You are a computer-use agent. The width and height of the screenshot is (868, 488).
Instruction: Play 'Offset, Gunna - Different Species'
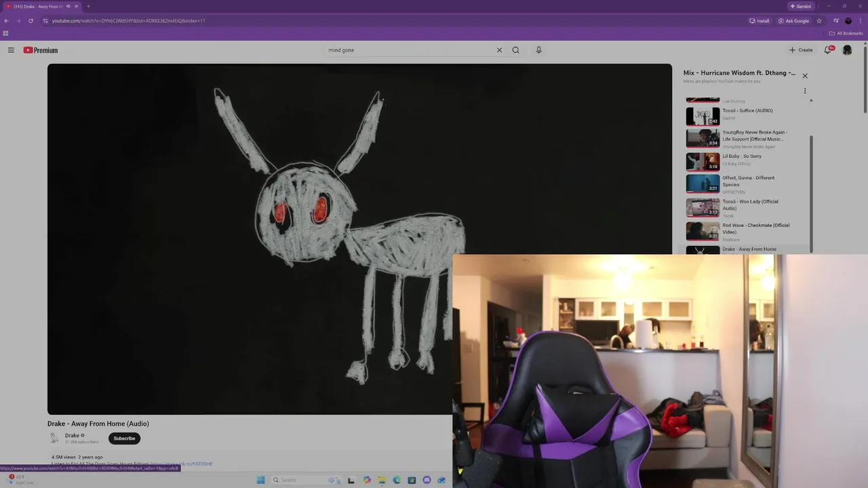click(748, 181)
